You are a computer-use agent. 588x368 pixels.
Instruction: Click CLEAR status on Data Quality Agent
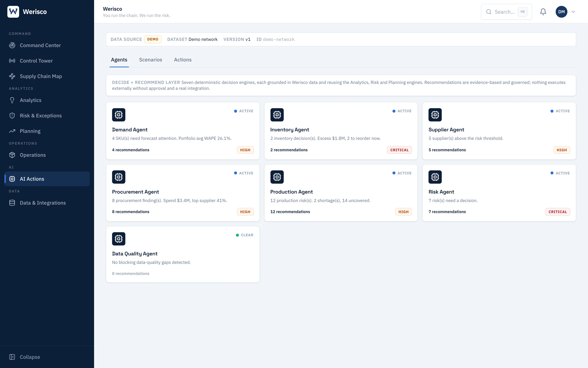click(245, 235)
